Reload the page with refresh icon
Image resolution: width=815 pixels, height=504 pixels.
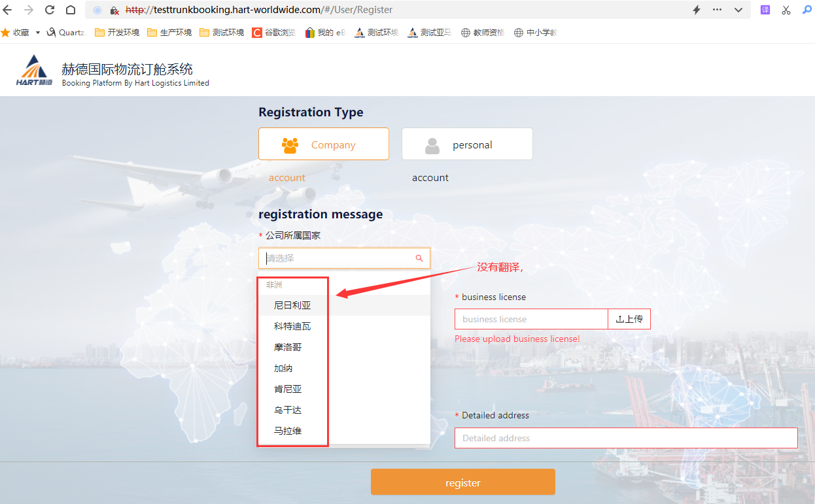coord(50,10)
